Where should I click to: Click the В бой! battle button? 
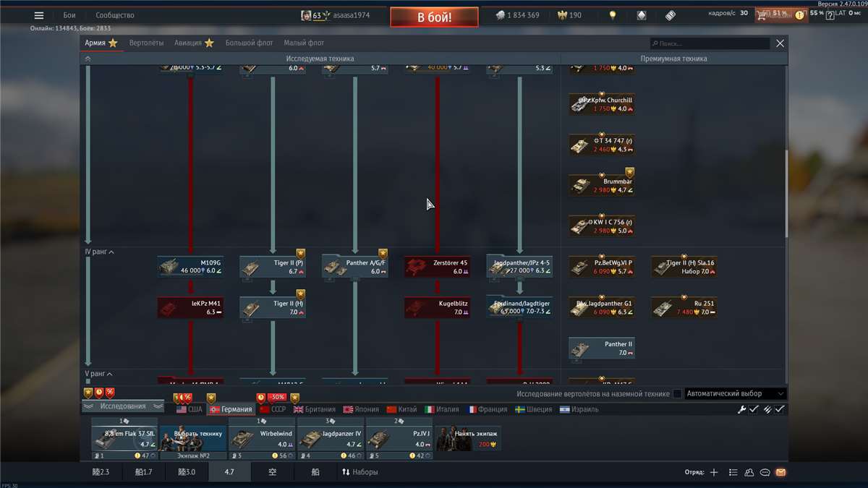tap(434, 17)
